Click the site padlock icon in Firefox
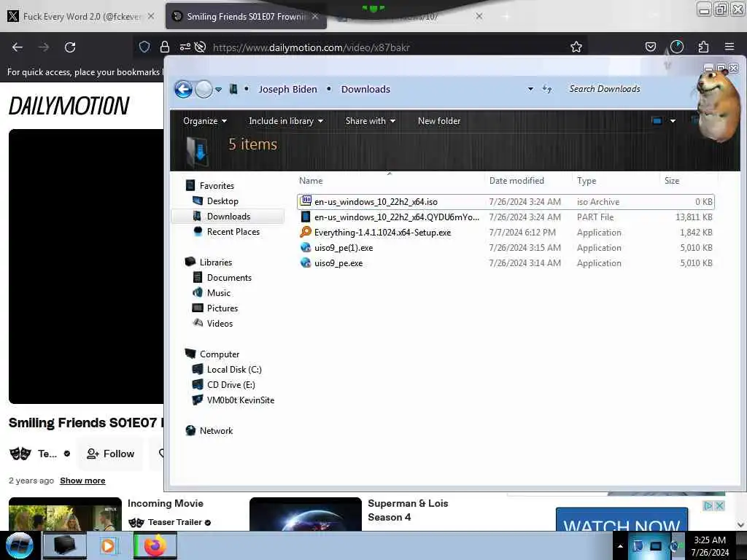 (x=165, y=47)
